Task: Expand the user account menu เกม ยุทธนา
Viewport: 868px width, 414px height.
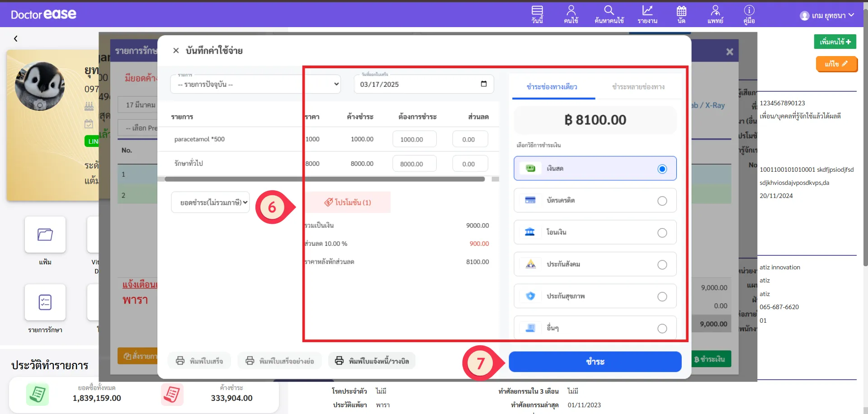Action: point(827,15)
